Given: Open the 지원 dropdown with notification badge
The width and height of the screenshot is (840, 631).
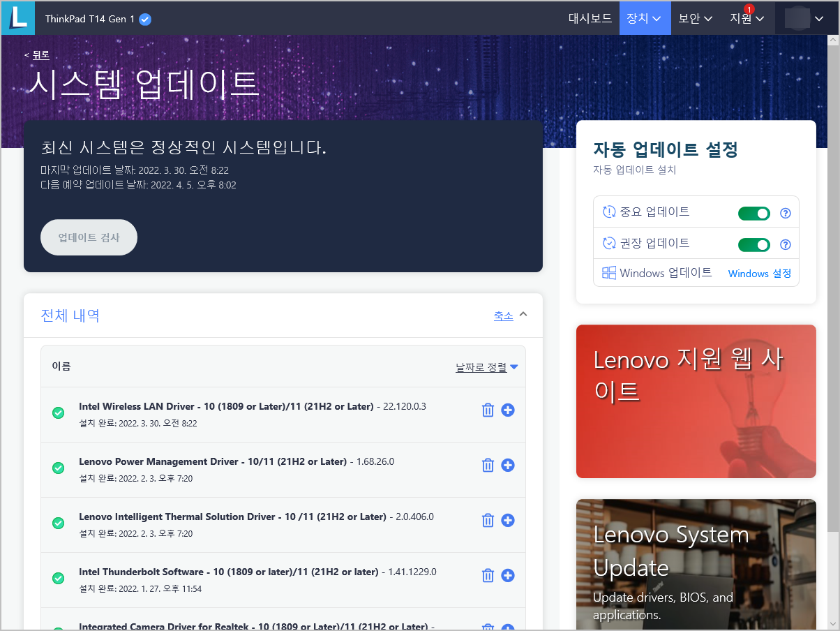Looking at the screenshot, I should pos(746,18).
